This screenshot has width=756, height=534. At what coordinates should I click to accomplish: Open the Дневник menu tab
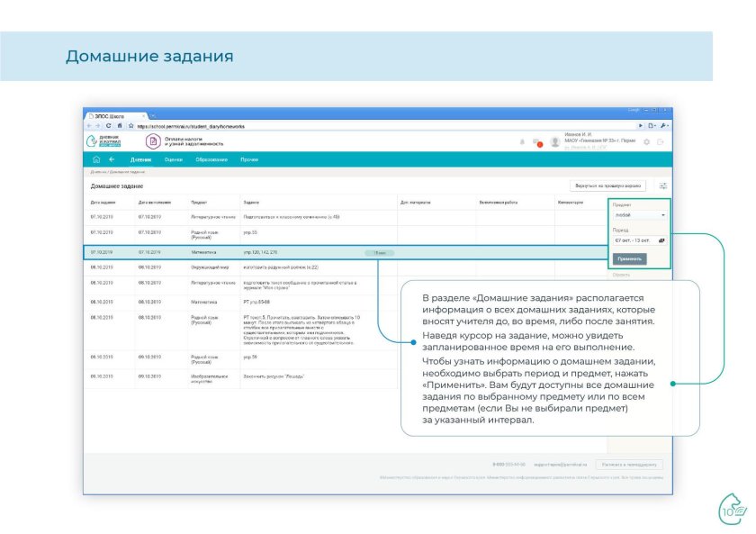click(x=140, y=159)
